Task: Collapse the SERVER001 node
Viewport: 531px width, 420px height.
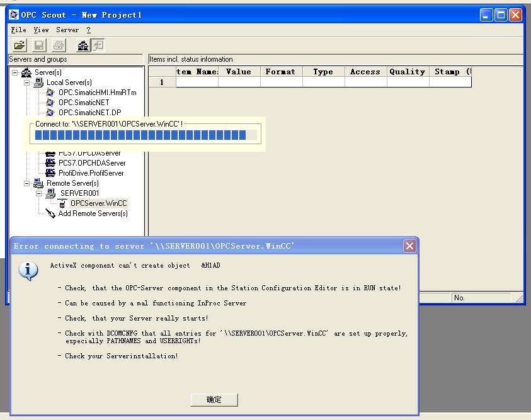Action: click(x=38, y=193)
